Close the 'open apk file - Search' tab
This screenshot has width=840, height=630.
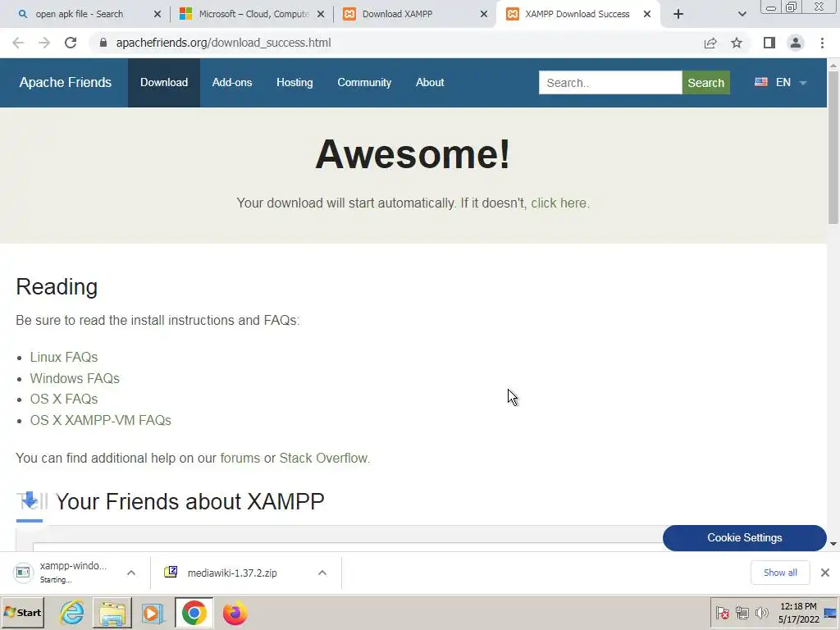pos(157,14)
